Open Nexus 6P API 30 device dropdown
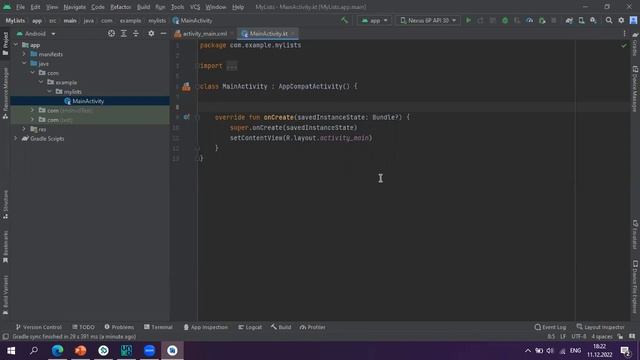 tap(427, 20)
